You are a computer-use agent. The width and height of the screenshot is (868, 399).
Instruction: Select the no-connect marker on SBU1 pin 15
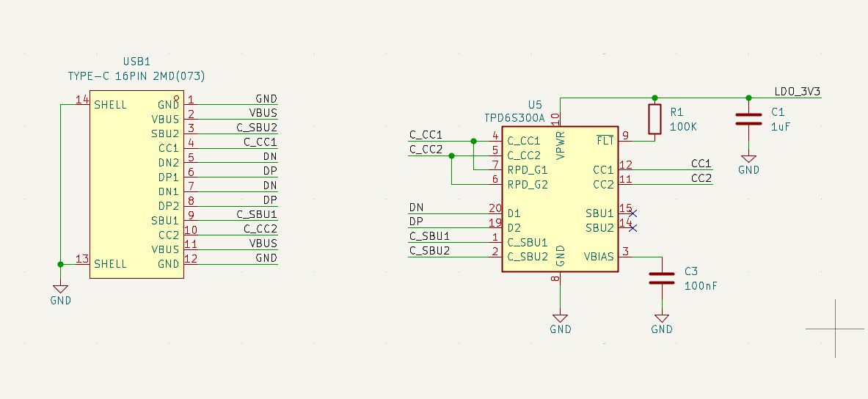[x=632, y=213]
